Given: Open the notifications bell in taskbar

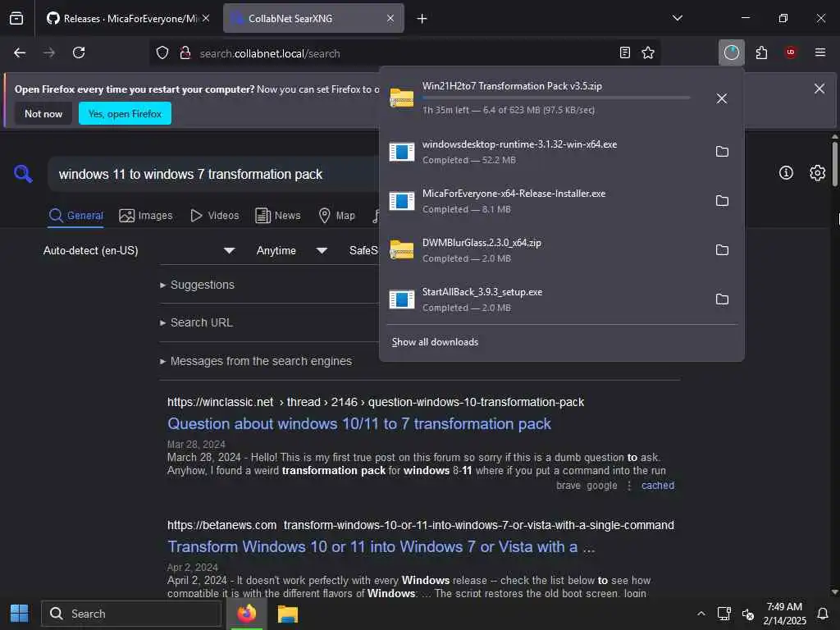Looking at the screenshot, I should tap(822, 614).
